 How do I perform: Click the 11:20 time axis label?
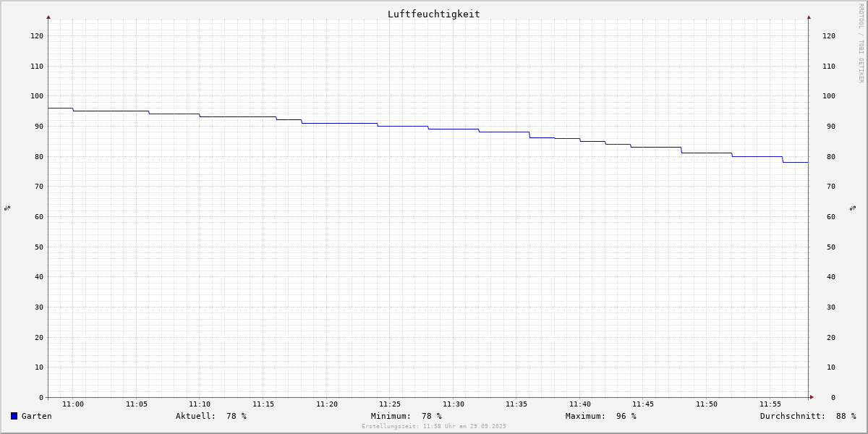(327, 404)
